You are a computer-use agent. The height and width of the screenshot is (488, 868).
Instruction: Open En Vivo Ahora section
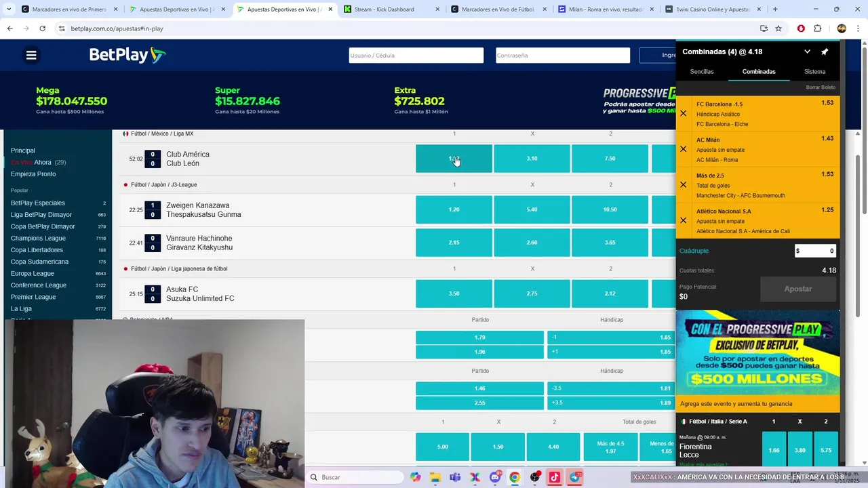point(38,163)
